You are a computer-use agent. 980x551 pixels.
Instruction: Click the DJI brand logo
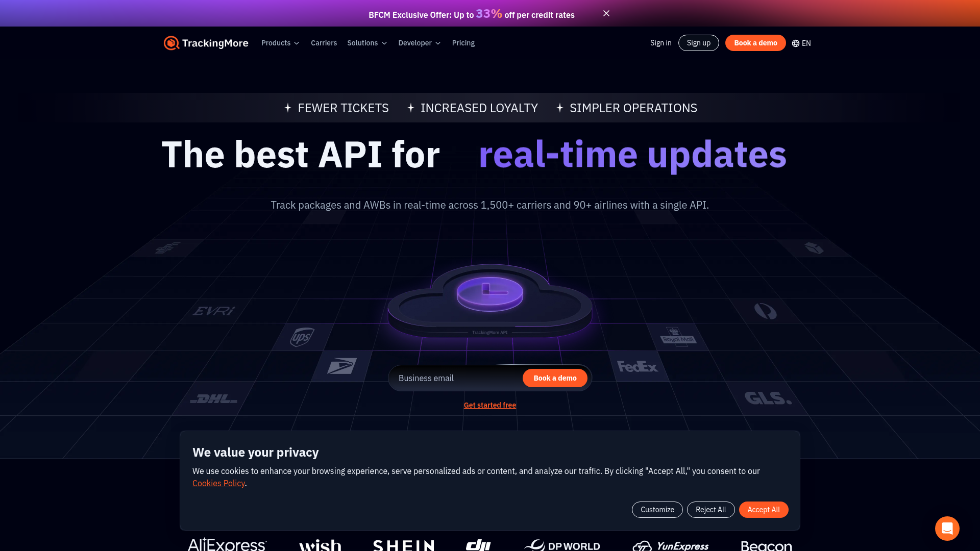tap(478, 544)
